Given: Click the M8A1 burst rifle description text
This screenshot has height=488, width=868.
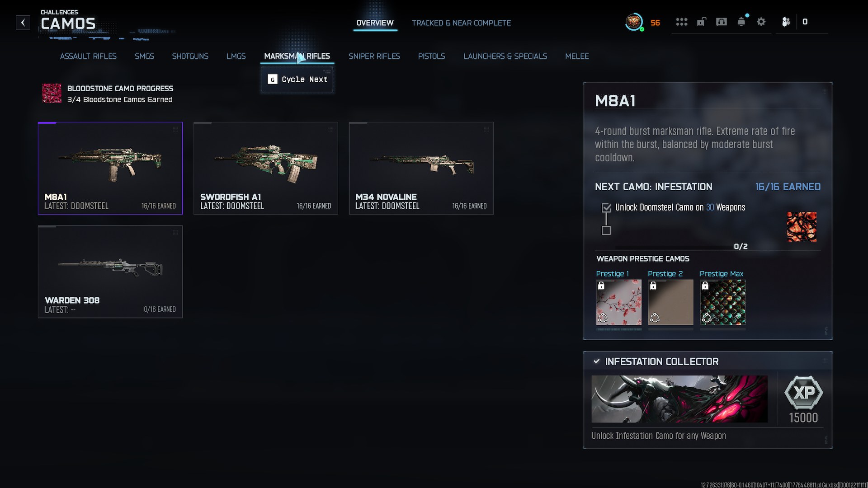Looking at the screenshot, I should (695, 144).
